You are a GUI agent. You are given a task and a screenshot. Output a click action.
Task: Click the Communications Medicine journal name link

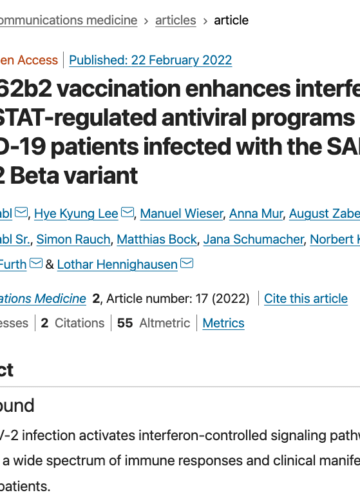point(43,299)
